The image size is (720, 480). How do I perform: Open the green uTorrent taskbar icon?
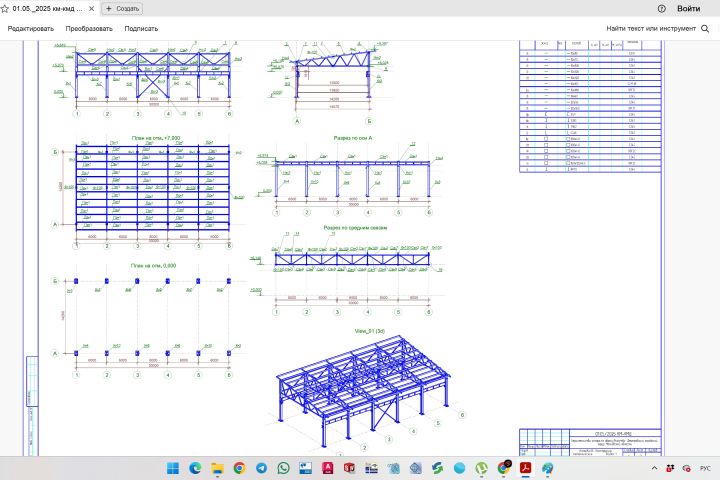481,468
